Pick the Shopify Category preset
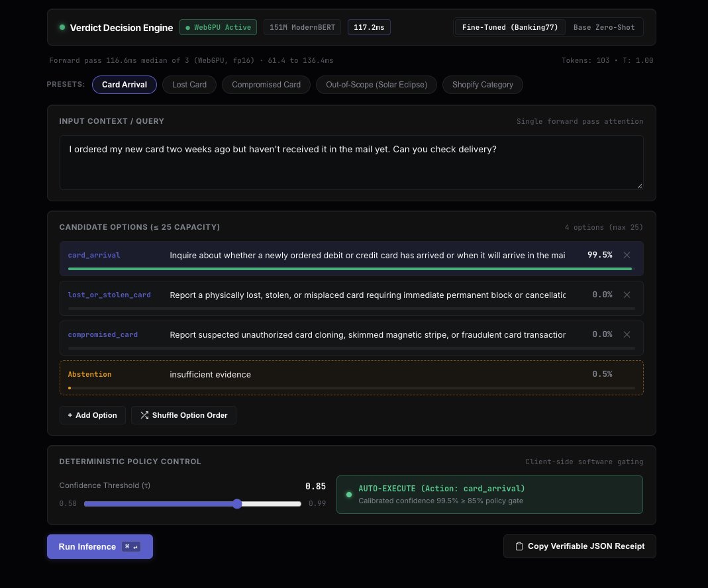Image resolution: width=708 pixels, height=588 pixels. click(x=482, y=85)
